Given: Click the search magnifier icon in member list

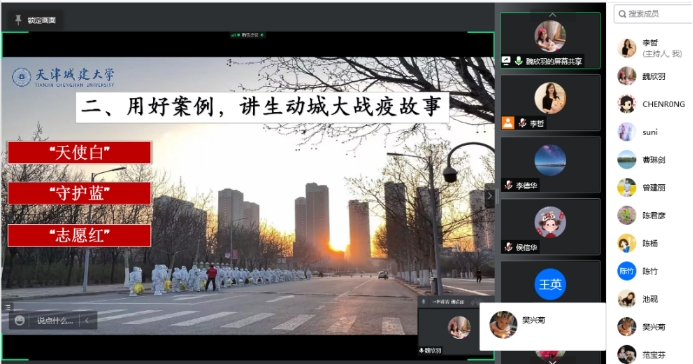Looking at the screenshot, I should (622, 14).
